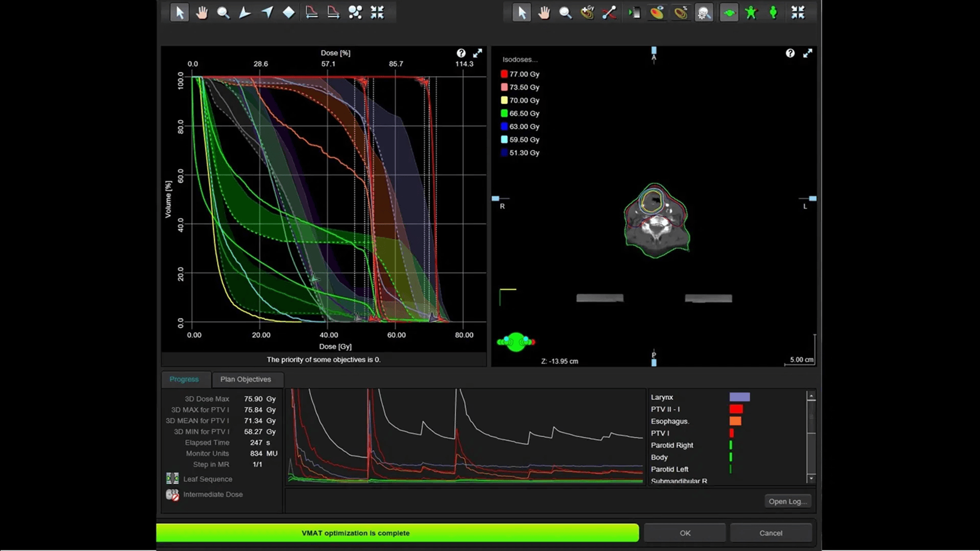Select the pan hand tool in DVH toolbar

tap(202, 13)
